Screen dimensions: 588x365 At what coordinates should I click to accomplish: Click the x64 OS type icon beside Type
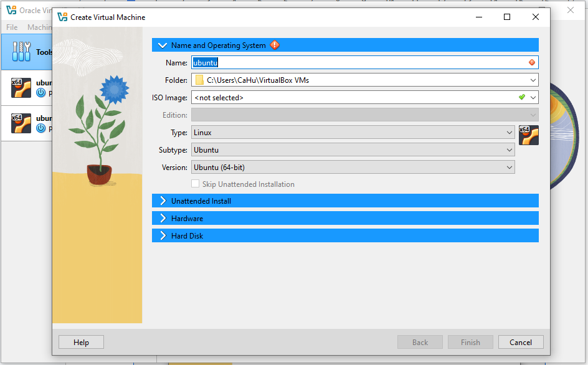(x=528, y=135)
